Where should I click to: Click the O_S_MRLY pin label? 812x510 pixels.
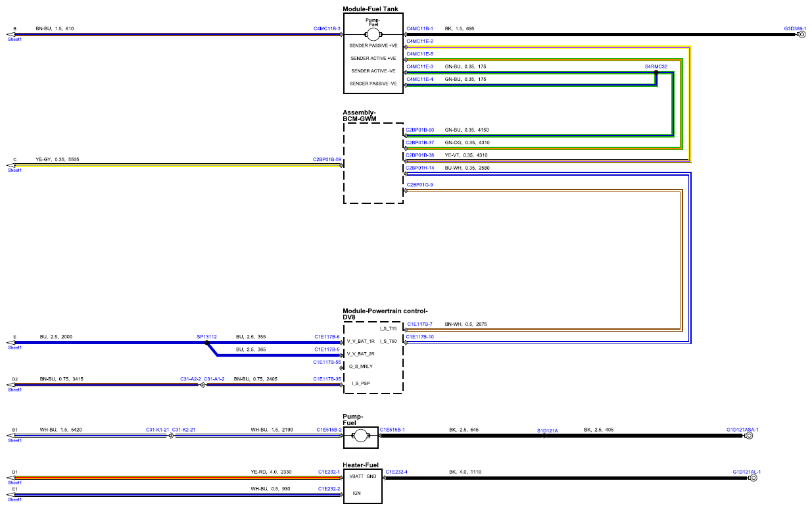tap(361, 366)
